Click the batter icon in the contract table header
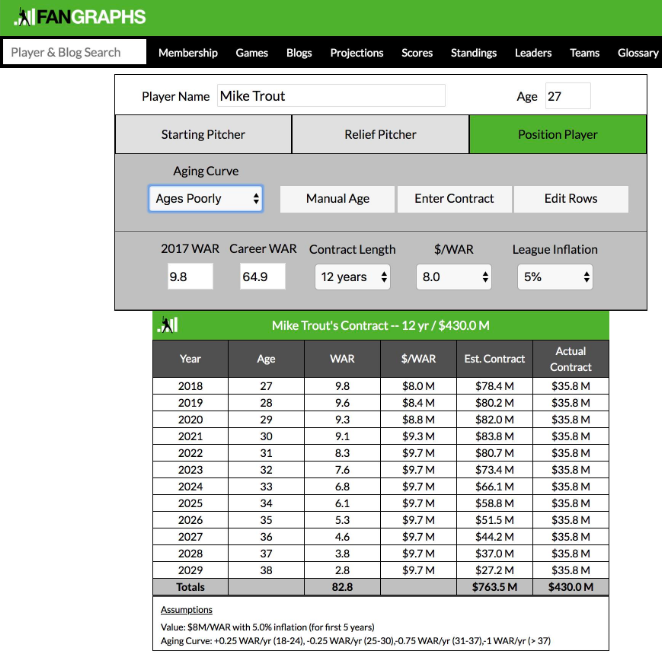The width and height of the screenshot is (662, 653). click(x=168, y=325)
